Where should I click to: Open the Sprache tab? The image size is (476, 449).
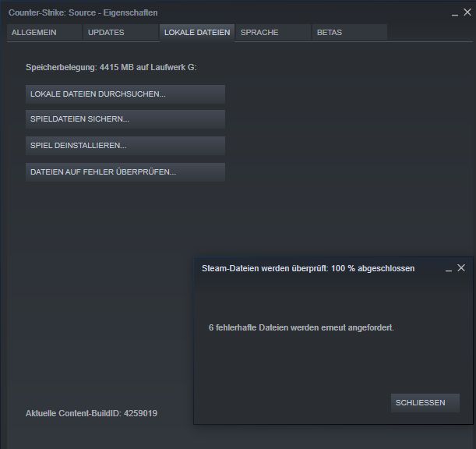pyautogui.click(x=273, y=32)
